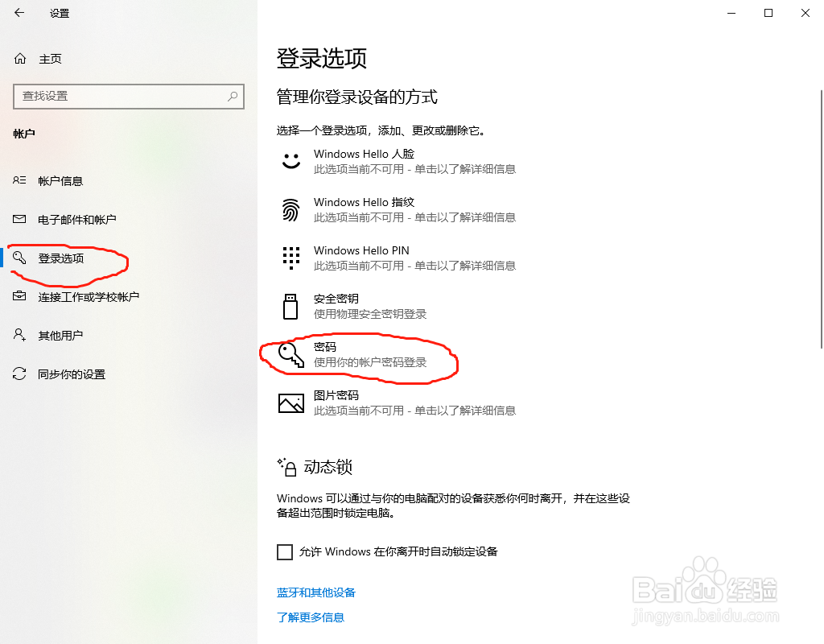
Task: Open 连接工作或学校帐户 page
Action: click(x=89, y=297)
